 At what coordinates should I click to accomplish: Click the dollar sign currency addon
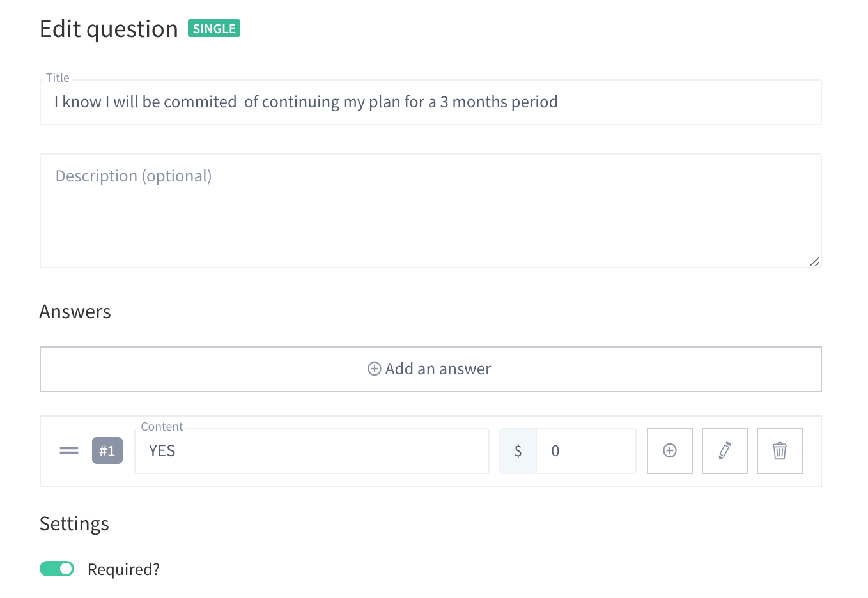[518, 451]
